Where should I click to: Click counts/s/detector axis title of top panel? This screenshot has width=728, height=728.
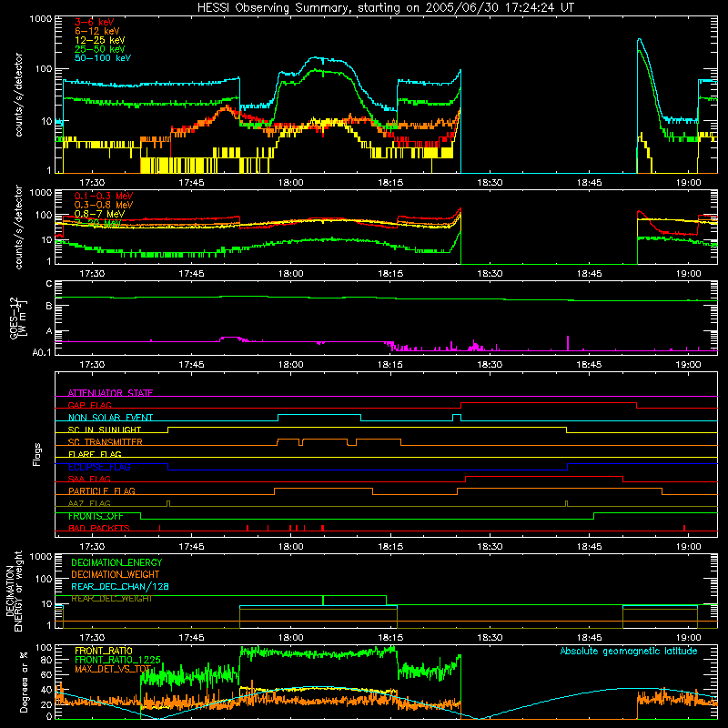(18, 95)
